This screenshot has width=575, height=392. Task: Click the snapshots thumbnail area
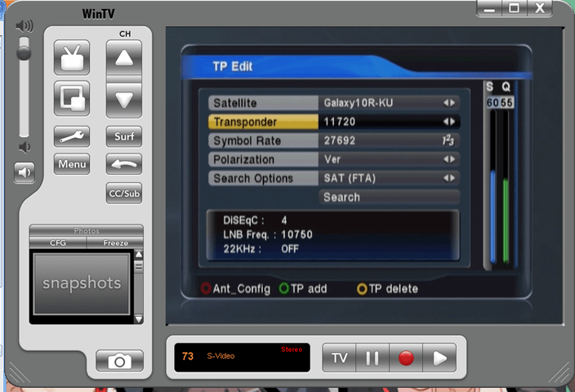[x=82, y=284]
